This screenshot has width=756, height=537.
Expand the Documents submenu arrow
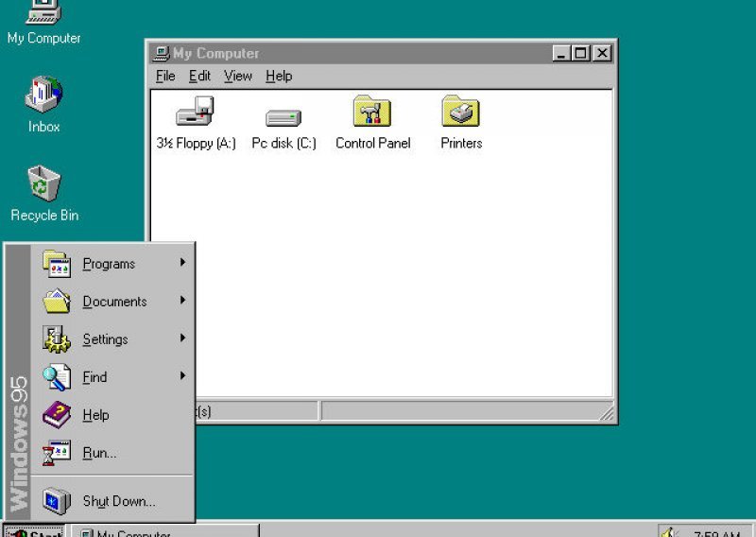[x=182, y=300]
